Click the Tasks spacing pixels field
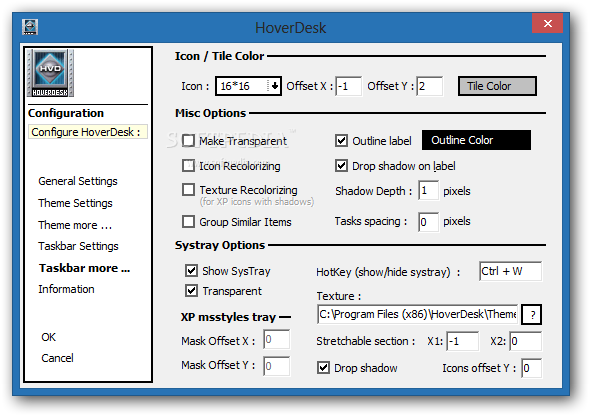 429,222
